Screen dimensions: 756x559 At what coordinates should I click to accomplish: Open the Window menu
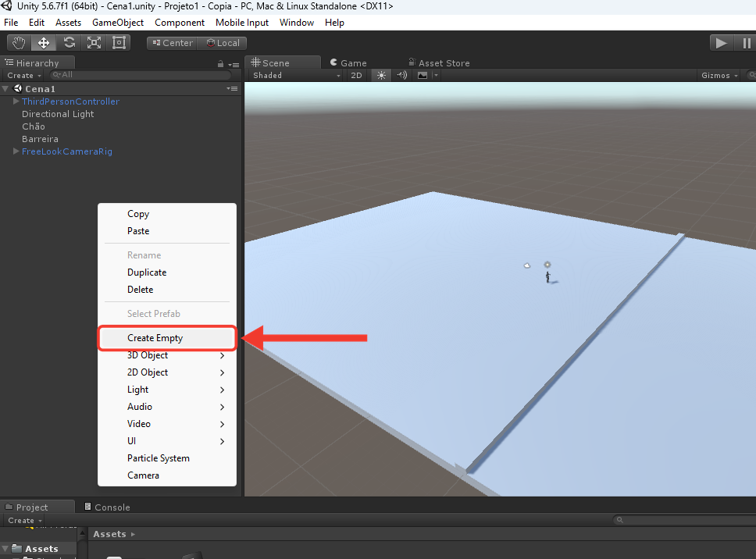tap(297, 23)
